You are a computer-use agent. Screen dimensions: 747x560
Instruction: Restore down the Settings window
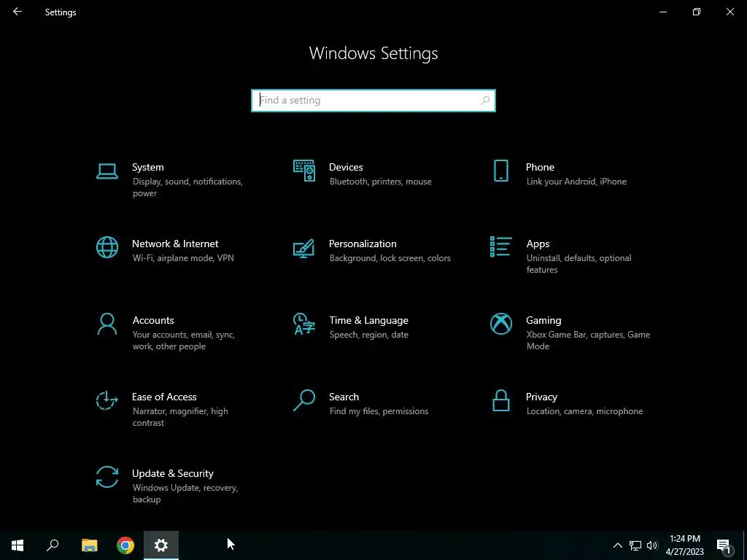[697, 12]
